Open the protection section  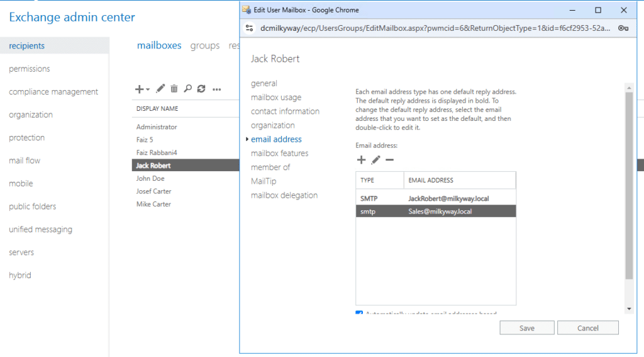click(26, 138)
